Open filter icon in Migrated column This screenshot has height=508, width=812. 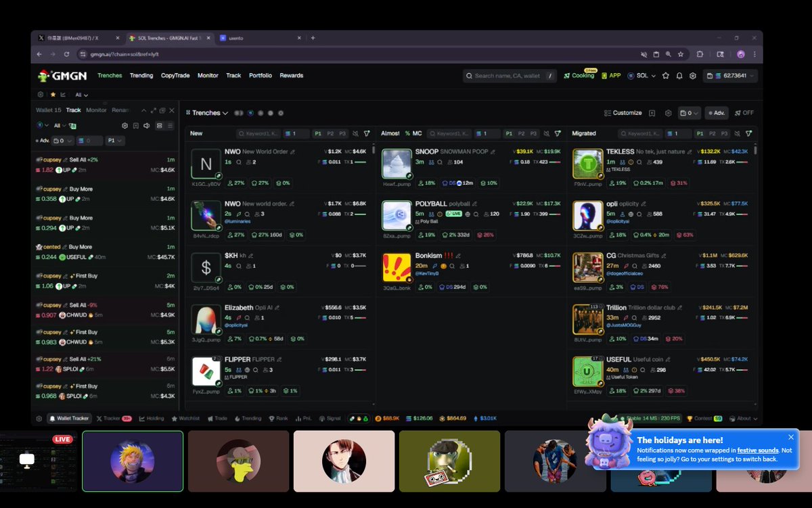(x=749, y=134)
